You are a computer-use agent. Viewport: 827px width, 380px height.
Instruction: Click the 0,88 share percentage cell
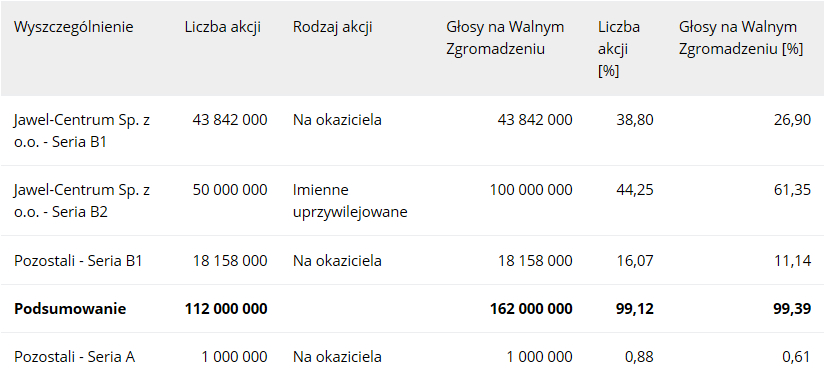pos(639,357)
